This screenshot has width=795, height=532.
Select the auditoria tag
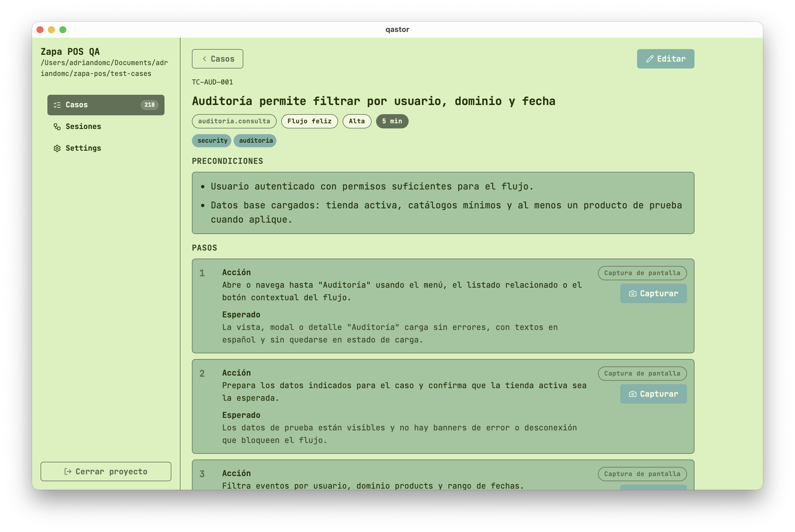coord(255,140)
